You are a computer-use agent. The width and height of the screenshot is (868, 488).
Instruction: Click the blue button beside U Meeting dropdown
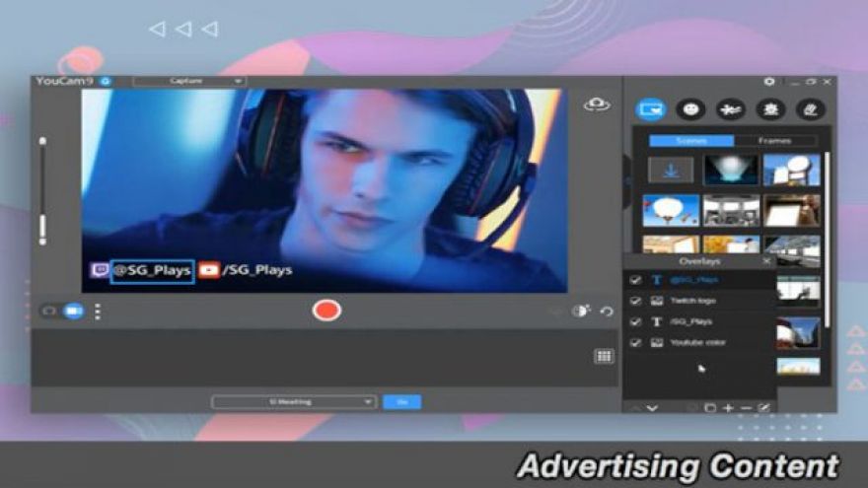[x=401, y=401]
